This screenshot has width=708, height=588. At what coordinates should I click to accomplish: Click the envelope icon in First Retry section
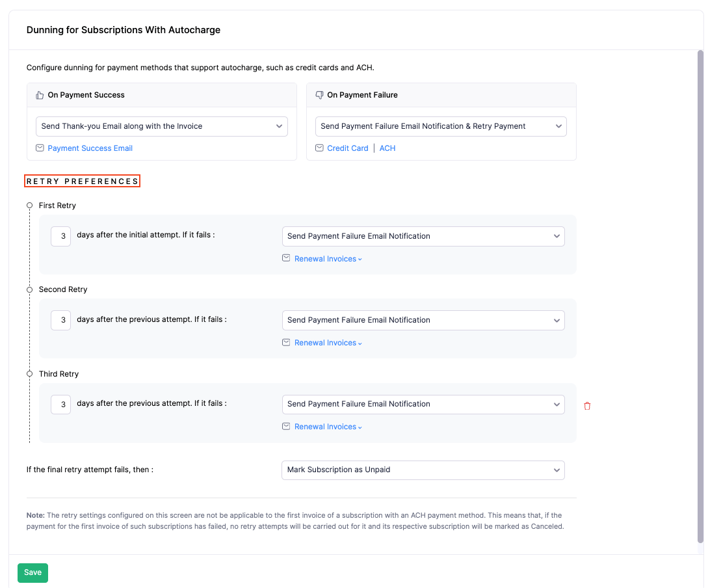pyautogui.click(x=286, y=258)
